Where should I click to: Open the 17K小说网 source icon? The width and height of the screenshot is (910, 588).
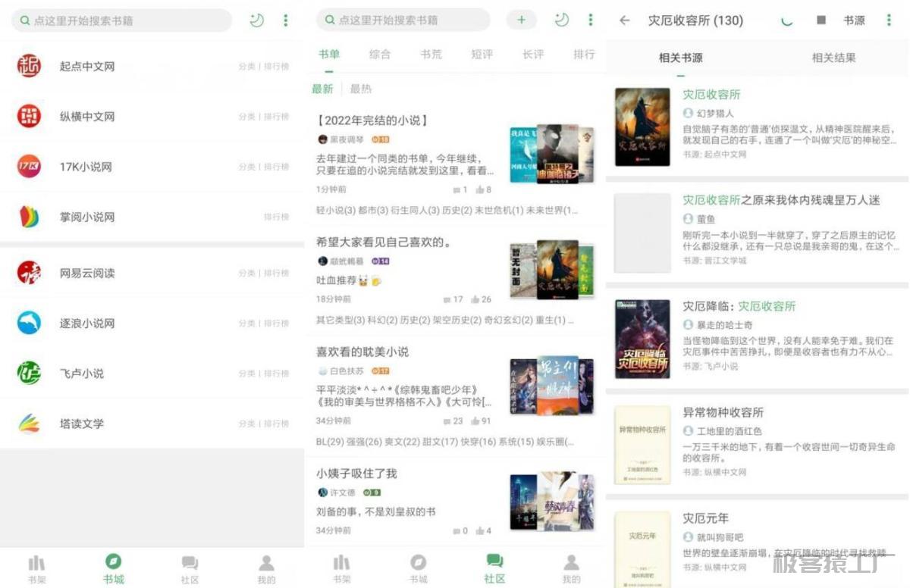(x=29, y=167)
